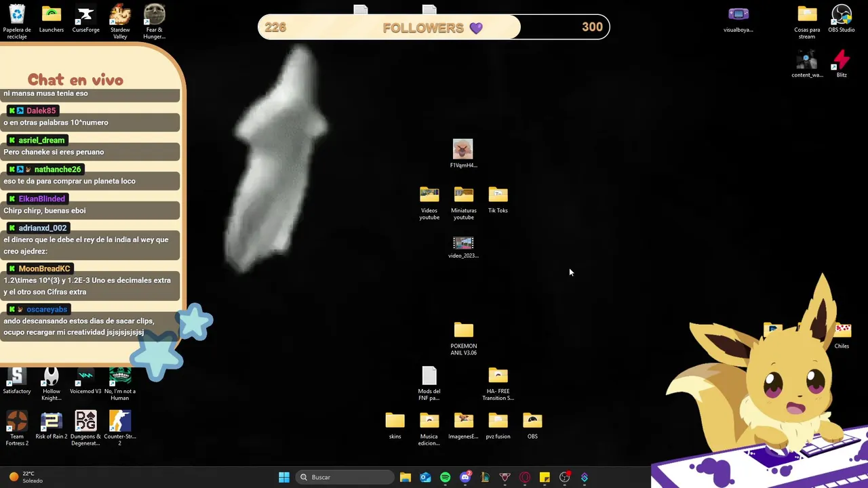The width and height of the screenshot is (868, 488).
Task: Open the POKEMON ANIL V3.06 folder
Action: pos(464,338)
